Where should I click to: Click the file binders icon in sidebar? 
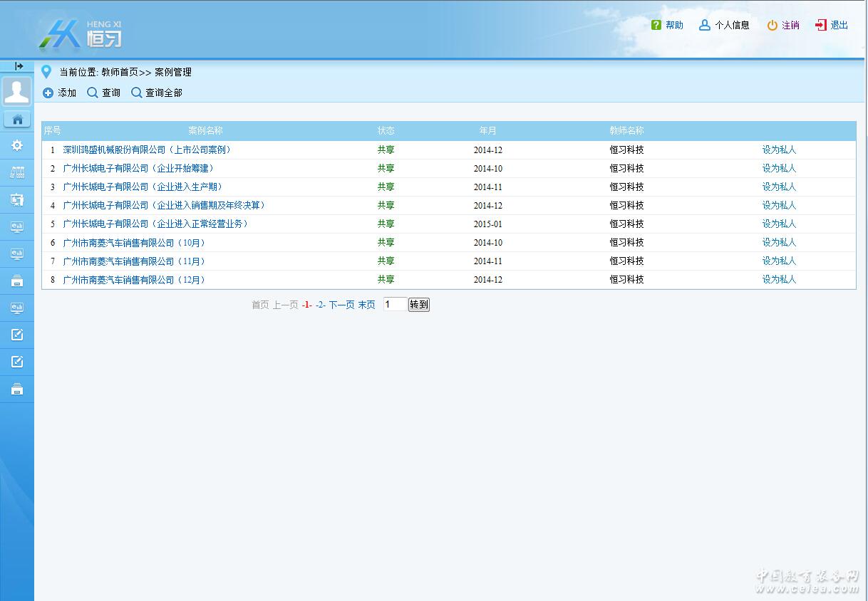coord(17,172)
